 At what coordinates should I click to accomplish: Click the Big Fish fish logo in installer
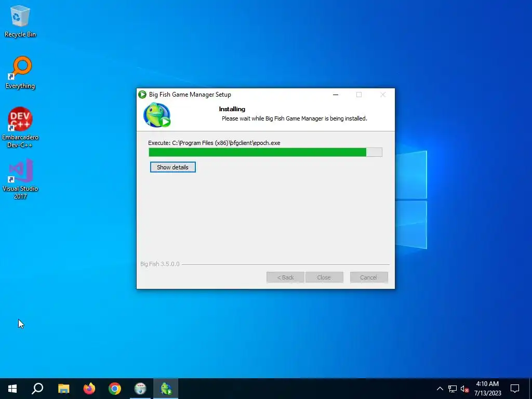(157, 115)
